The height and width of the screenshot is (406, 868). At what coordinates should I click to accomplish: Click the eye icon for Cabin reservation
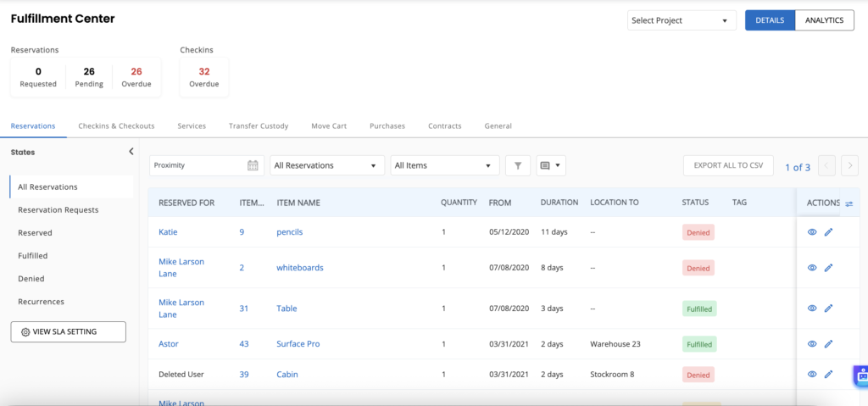point(812,374)
